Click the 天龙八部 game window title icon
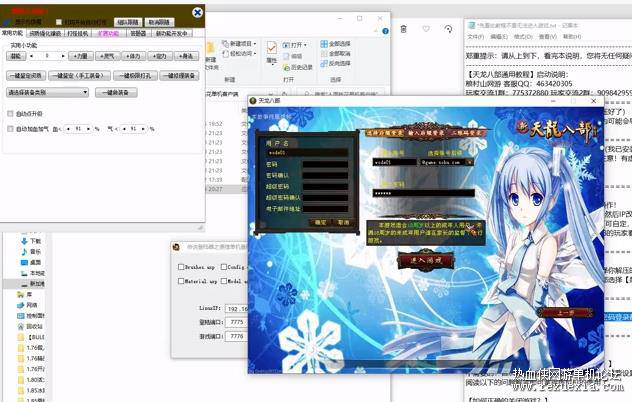The width and height of the screenshot is (632, 402). coord(253,100)
